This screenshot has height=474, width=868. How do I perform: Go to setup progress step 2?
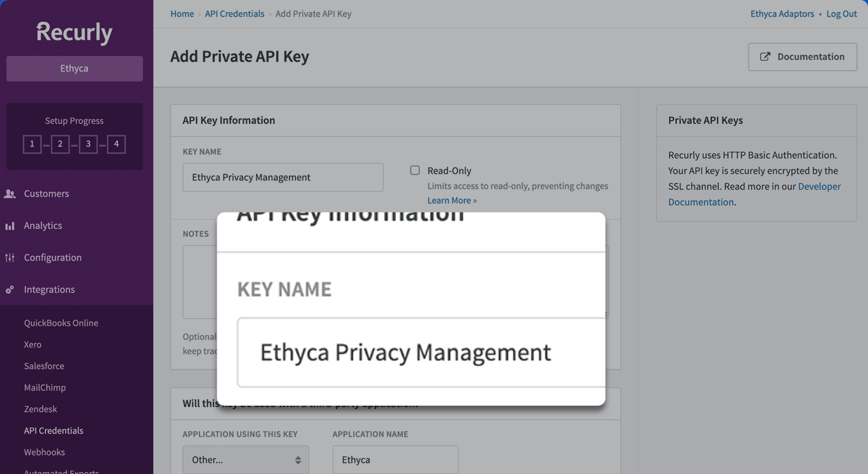point(60,144)
